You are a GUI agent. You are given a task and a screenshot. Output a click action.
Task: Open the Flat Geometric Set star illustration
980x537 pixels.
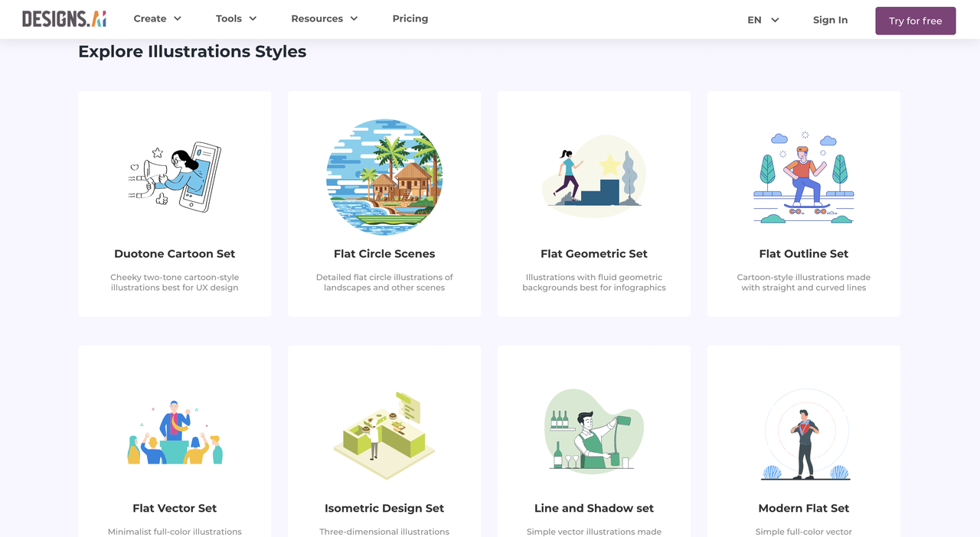tap(594, 177)
